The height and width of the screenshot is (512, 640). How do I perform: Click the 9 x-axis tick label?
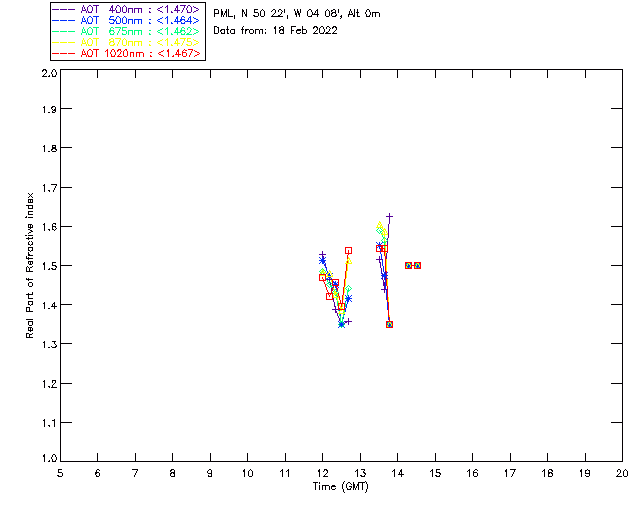click(210, 474)
